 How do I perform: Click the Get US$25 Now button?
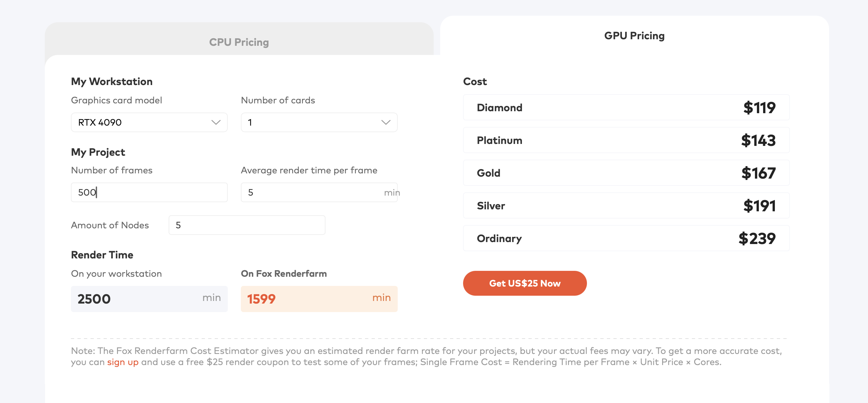click(525, 283)
